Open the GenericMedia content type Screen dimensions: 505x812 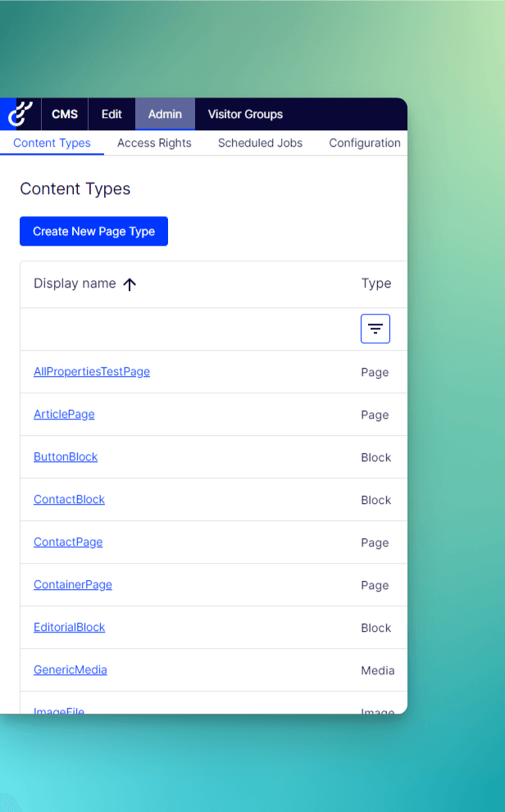(71, 669)
